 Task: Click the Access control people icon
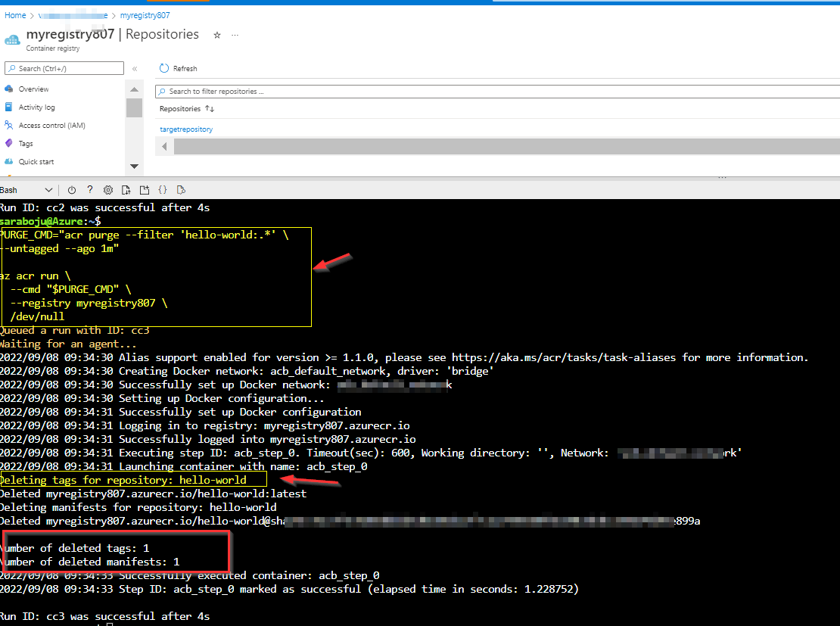click(8, 125)
